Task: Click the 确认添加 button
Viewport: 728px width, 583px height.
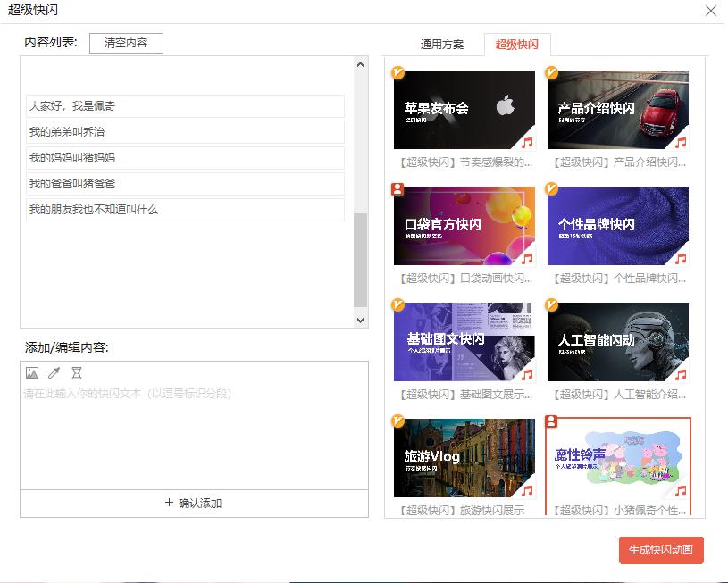Action: [194, 504]
